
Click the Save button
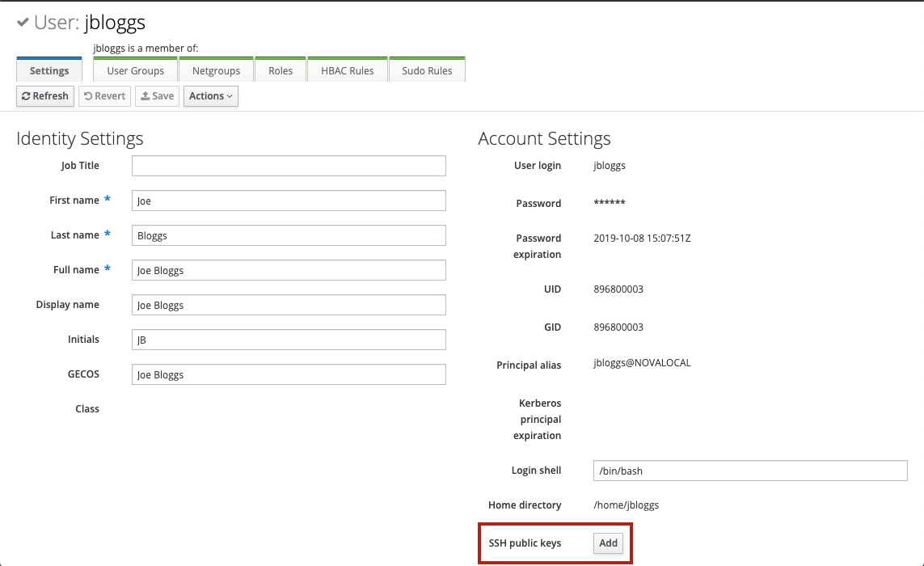[x=157, y=96]
